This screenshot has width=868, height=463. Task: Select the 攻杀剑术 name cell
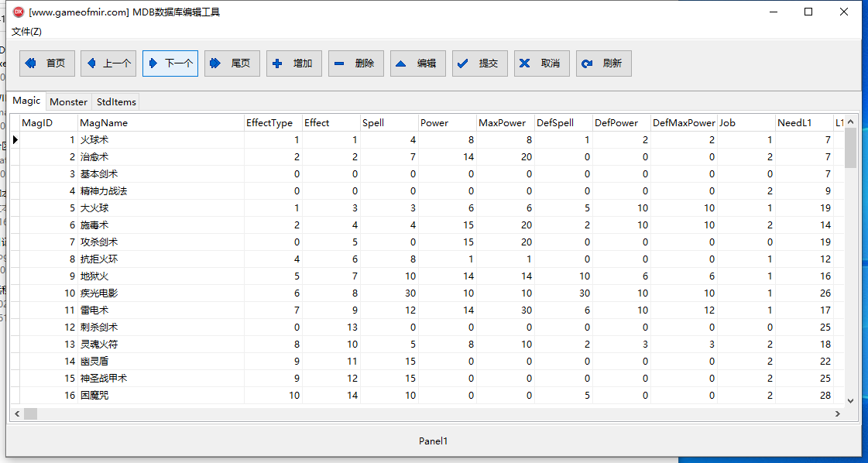(x=161, y=242)
